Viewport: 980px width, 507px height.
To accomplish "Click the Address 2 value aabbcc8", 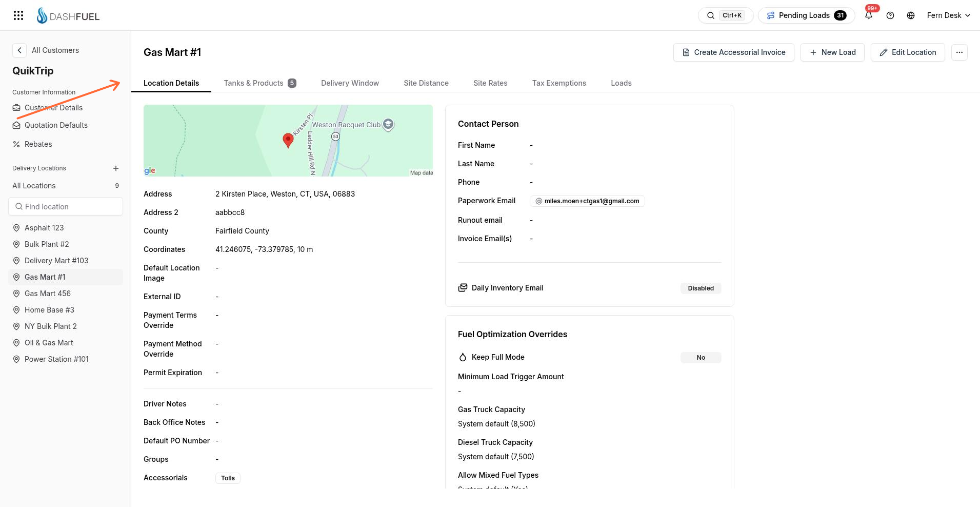I will pyautogui.click(x=230, y=212).
